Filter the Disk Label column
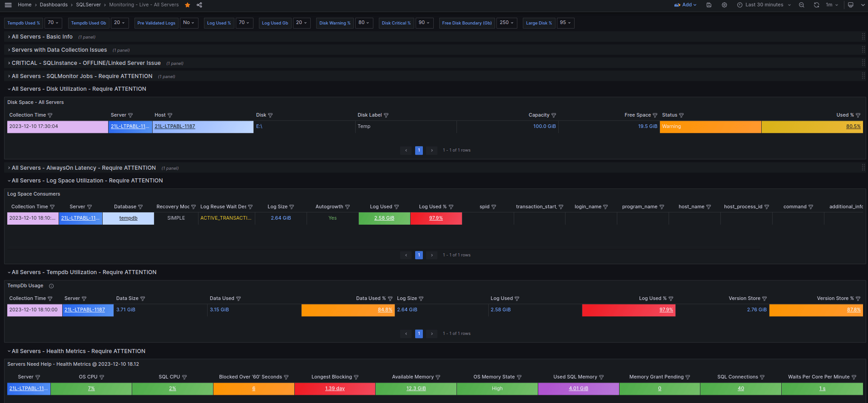 coord(386,115)
